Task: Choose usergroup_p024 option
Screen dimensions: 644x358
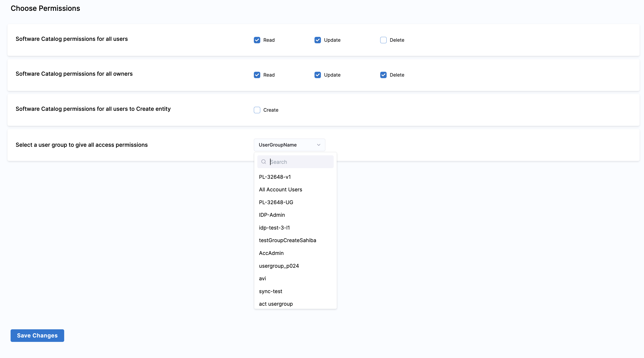Action: pos(279,266)
